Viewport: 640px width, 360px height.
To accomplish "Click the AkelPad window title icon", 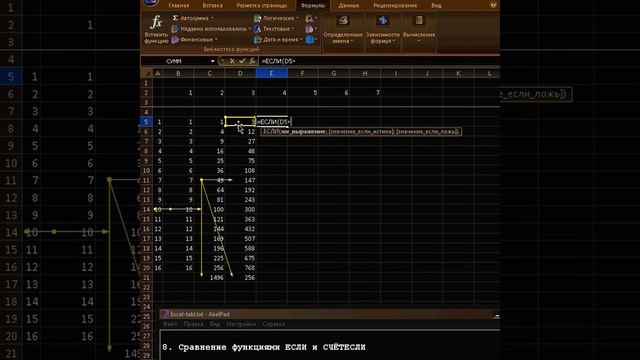I will click(165, 314).
